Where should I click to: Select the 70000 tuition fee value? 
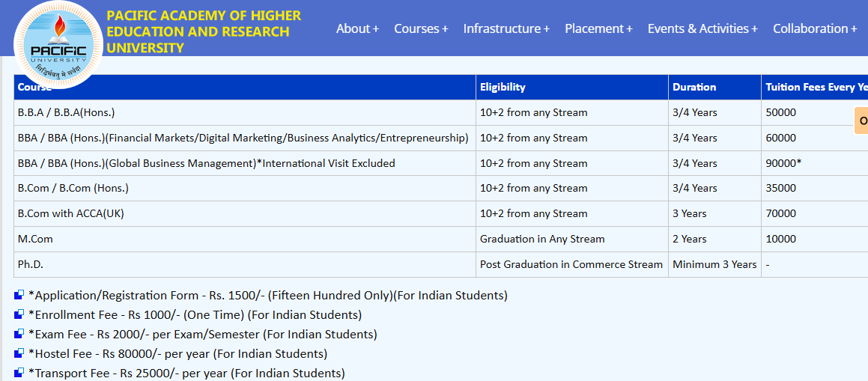(x=780, y=213)
